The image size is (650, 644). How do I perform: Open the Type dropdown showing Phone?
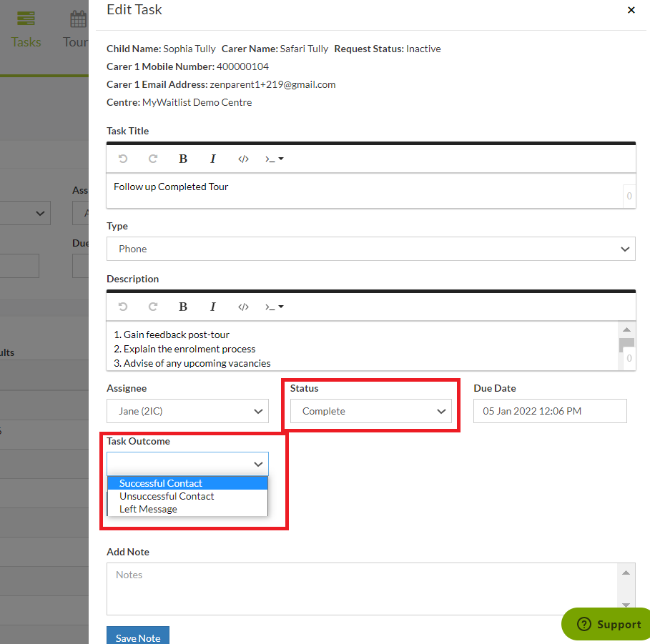pos(370,249)
